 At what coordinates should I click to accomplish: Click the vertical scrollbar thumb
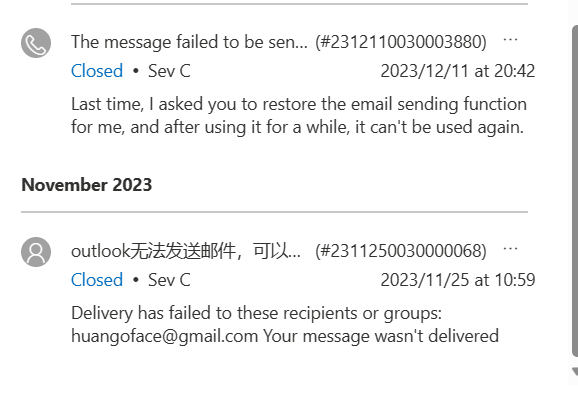[x=575, y=191]
